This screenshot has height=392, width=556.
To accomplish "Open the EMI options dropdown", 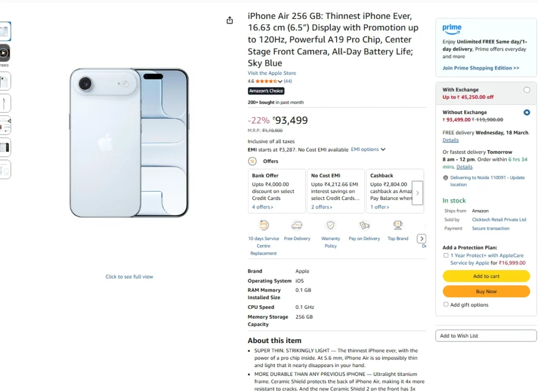I will [368, 149].
